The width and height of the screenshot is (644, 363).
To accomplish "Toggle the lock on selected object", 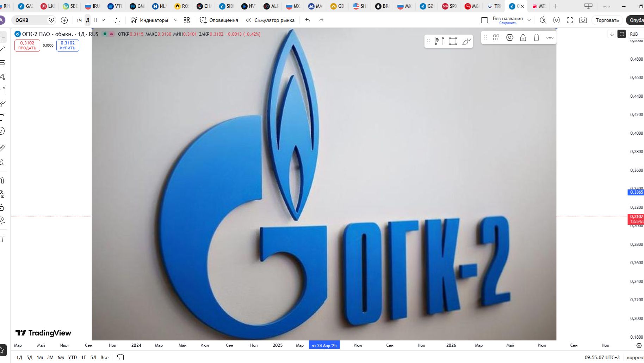I will coord(523,37).
